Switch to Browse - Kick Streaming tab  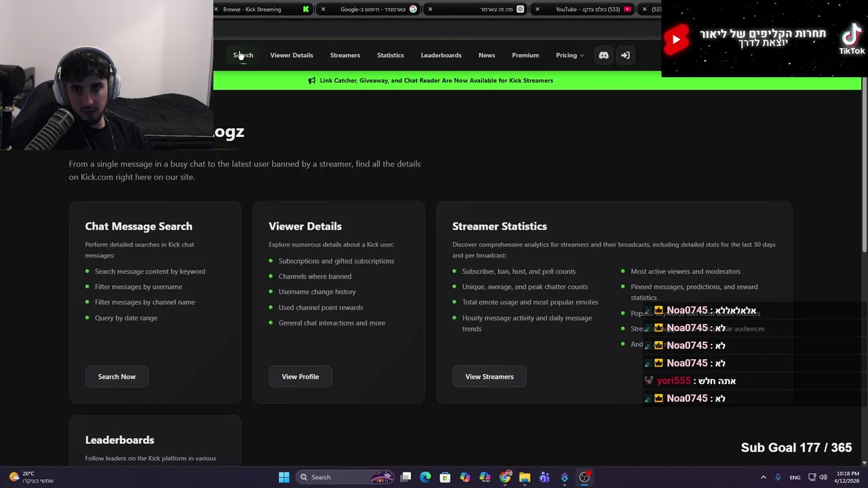262,9
